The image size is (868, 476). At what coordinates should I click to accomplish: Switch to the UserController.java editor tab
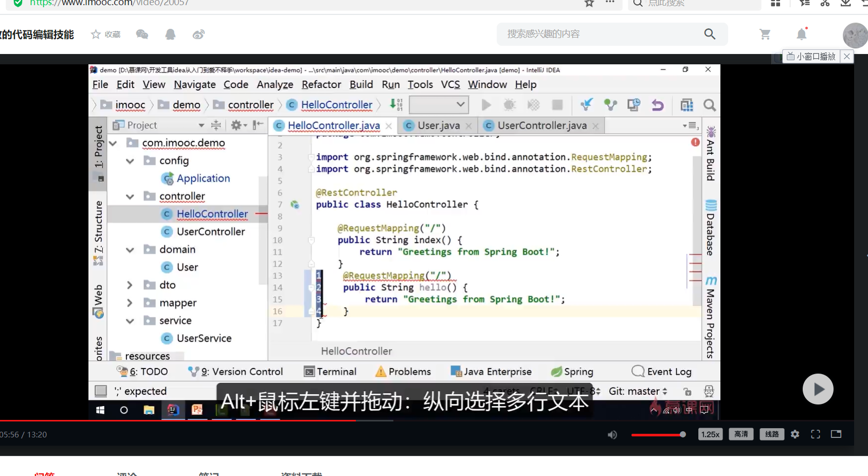[x=541, y=126]
